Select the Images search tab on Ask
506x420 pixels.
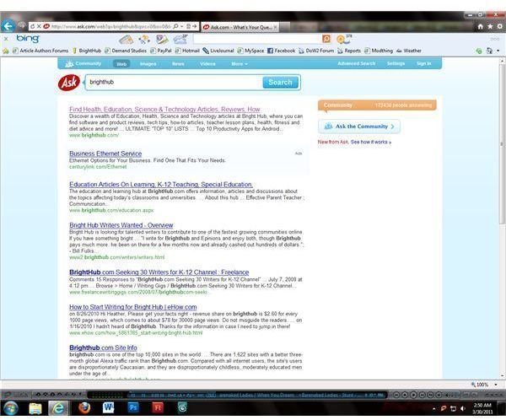pos(148,64)
